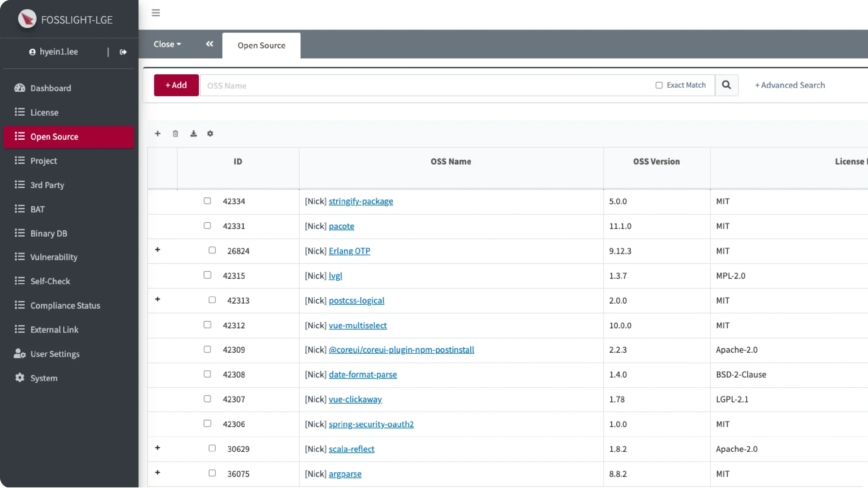The height and width of the screenshot is (488, 868).
Task: Open Advanced Search options
Action: pyautogui.click(x=790, y=85)
